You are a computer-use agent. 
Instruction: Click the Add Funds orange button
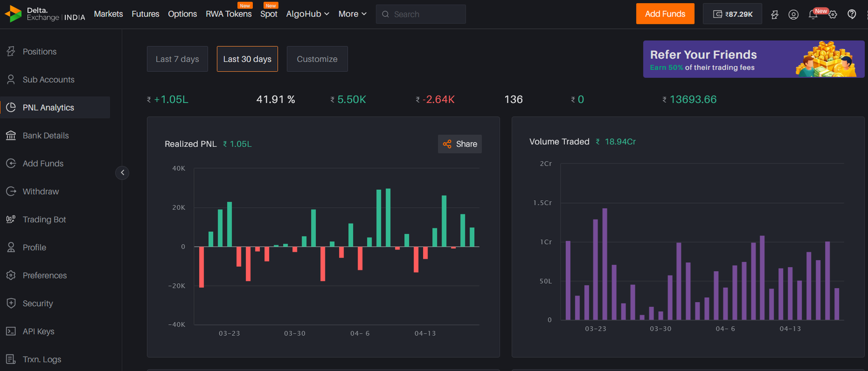[x=665, y=14]
